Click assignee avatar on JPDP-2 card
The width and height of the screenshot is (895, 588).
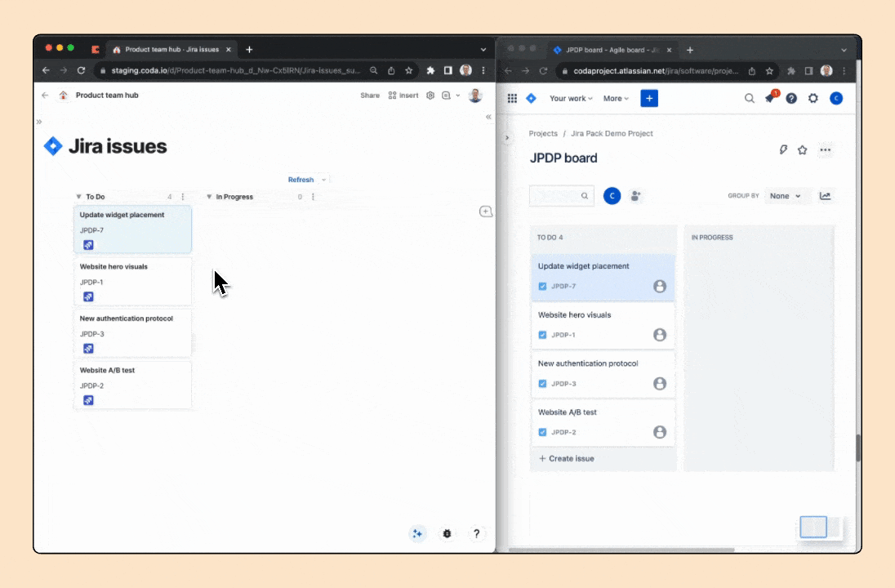click(660, 431)
